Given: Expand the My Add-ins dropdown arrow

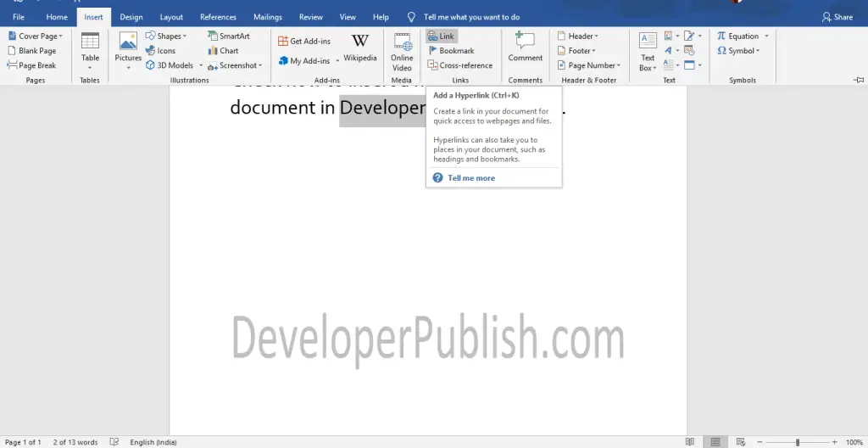Looking at the screenshot, I should click(x=337, y=61).
